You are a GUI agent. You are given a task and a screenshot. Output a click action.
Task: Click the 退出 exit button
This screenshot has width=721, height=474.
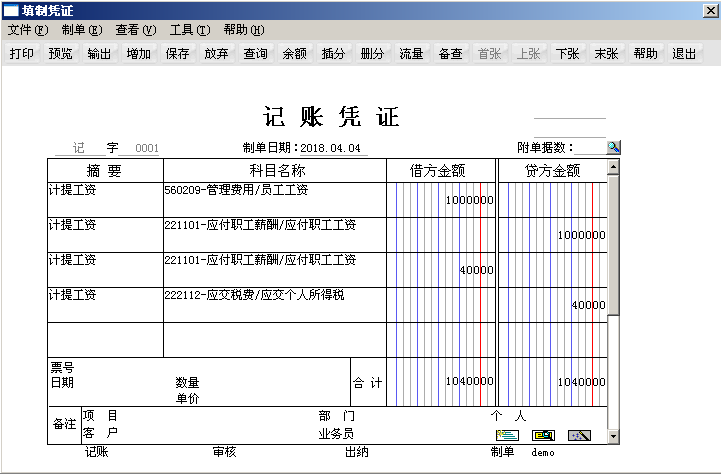coord(684,54)
